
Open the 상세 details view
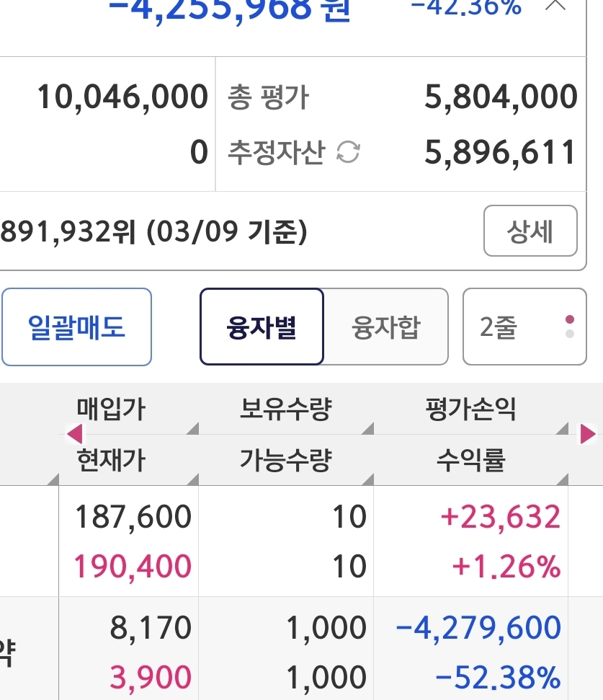coord(530,231)
